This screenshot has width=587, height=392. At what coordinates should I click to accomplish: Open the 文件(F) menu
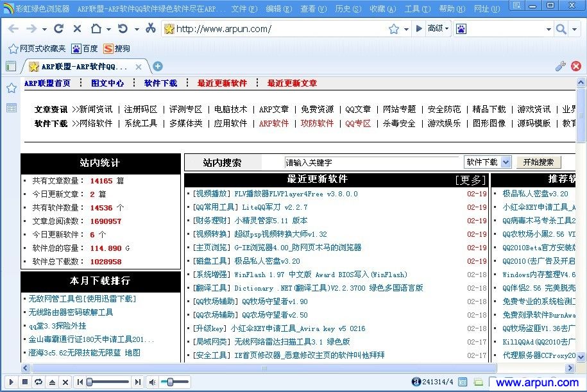click(244, 8)
